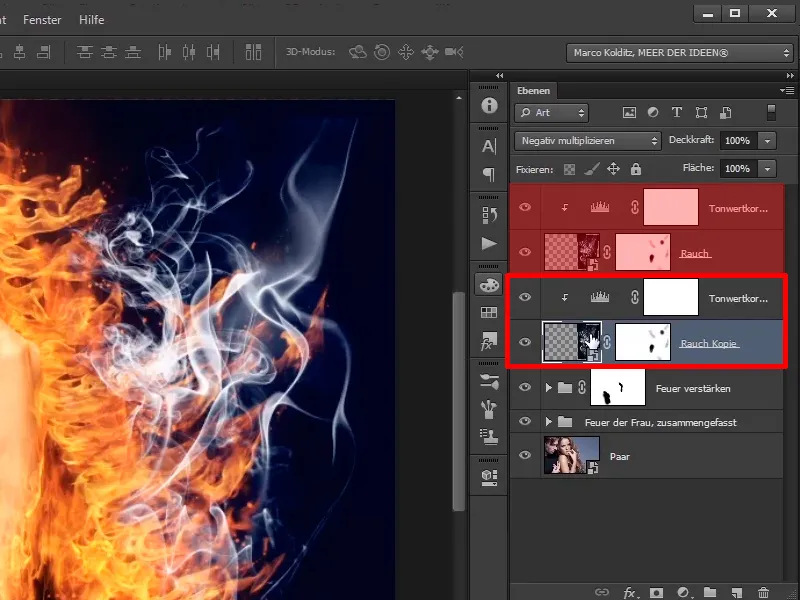Select the 3D slide mode icon
Screen dimensions: 800x600
tap(430, 52)
